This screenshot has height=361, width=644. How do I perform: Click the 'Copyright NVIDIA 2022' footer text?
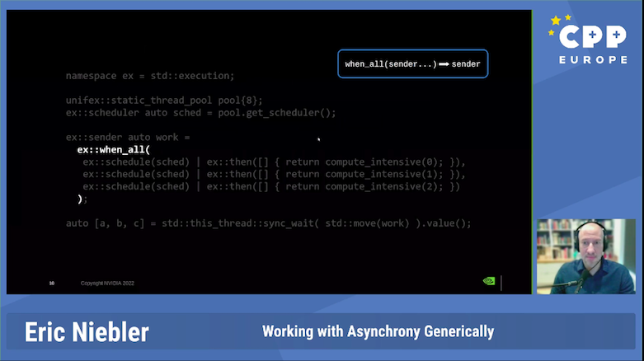click(x=107, y=283)
